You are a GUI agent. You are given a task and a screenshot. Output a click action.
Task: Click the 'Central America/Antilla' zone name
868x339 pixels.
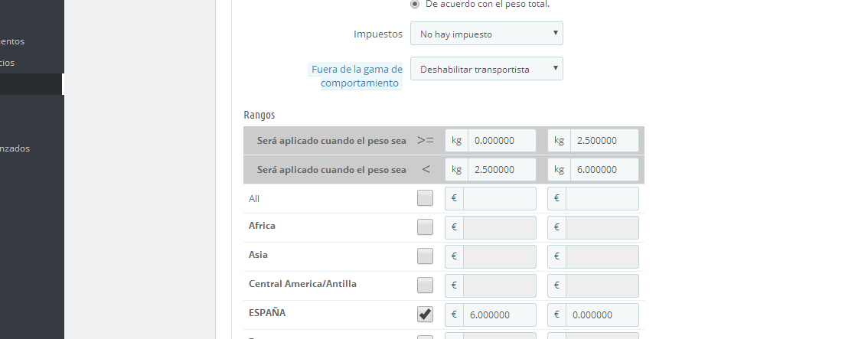click(303, 284)
